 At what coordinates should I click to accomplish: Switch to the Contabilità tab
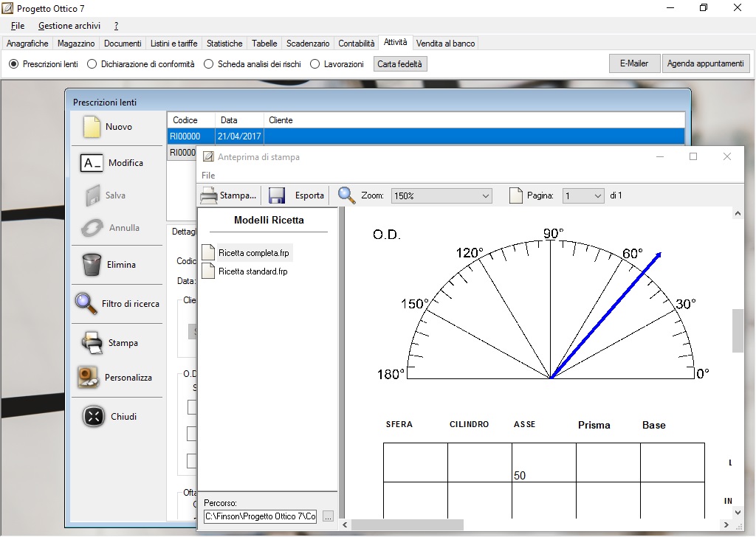coord(356,43)
